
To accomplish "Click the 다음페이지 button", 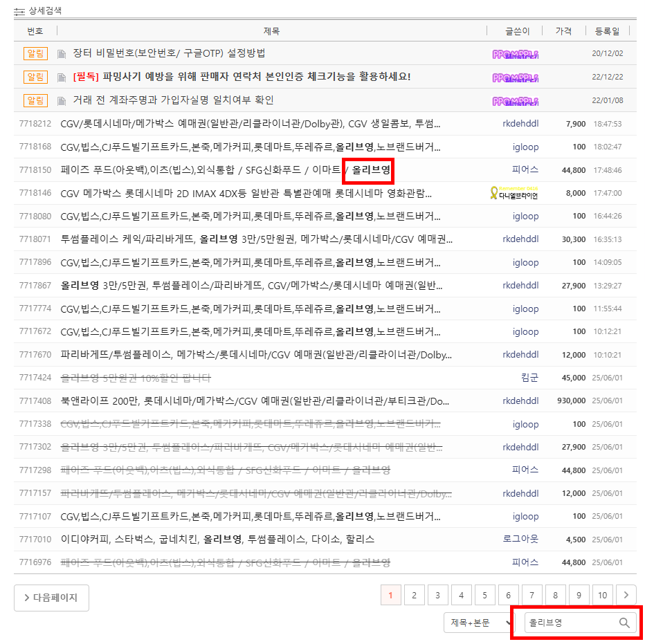I will (x=51, y=598).
